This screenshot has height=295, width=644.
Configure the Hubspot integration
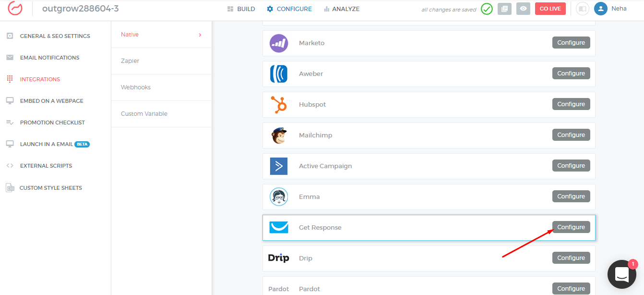tap(571, 104)
